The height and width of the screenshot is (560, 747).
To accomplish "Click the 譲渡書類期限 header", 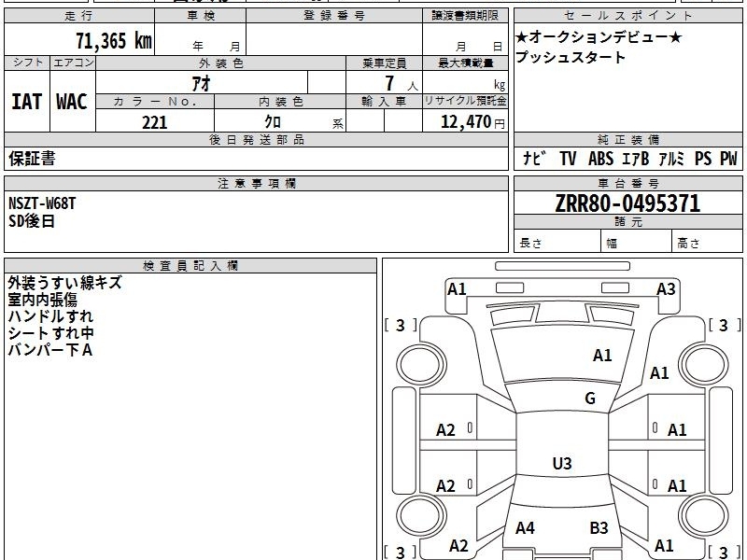I will tap(465, 16).
